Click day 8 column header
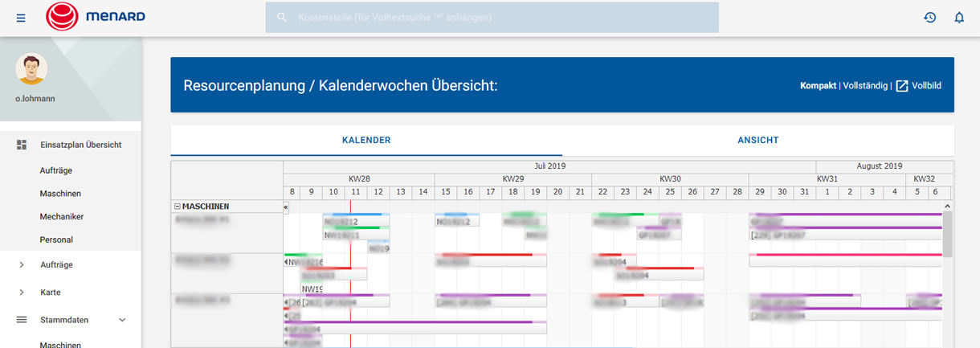This screenshot has height=348, width=980. (292, 193)
